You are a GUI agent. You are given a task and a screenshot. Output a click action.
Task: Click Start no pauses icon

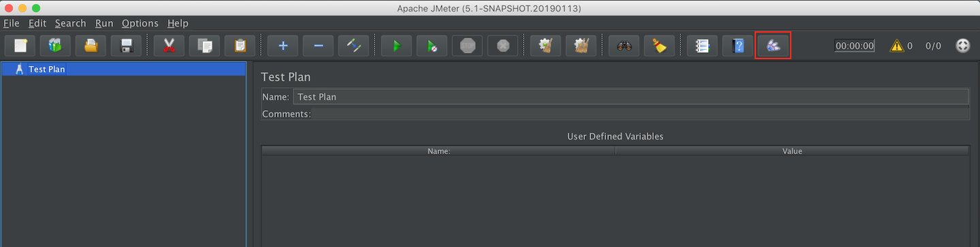[x=432, y=46]
